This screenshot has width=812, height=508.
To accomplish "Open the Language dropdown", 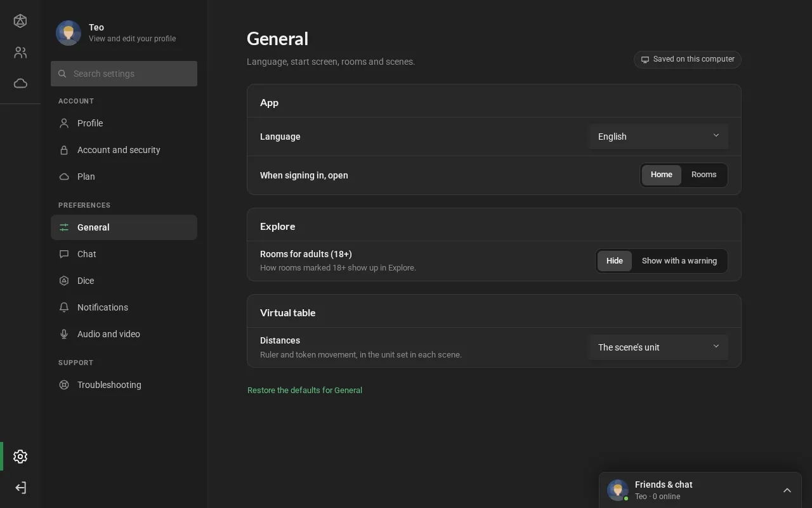I will [658, 137].
